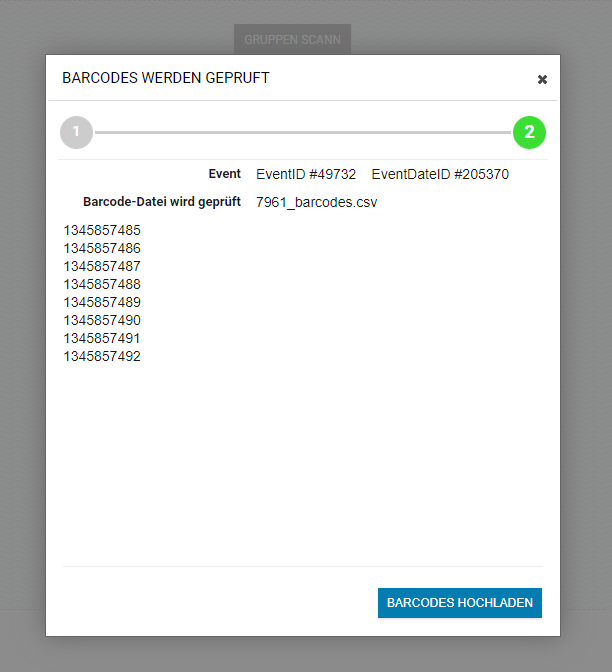612x672 pixels.
Task: Click the 'BARCODES WERDEN GEPRÜFT' dialog title
Action: click(x=166, y=78)
